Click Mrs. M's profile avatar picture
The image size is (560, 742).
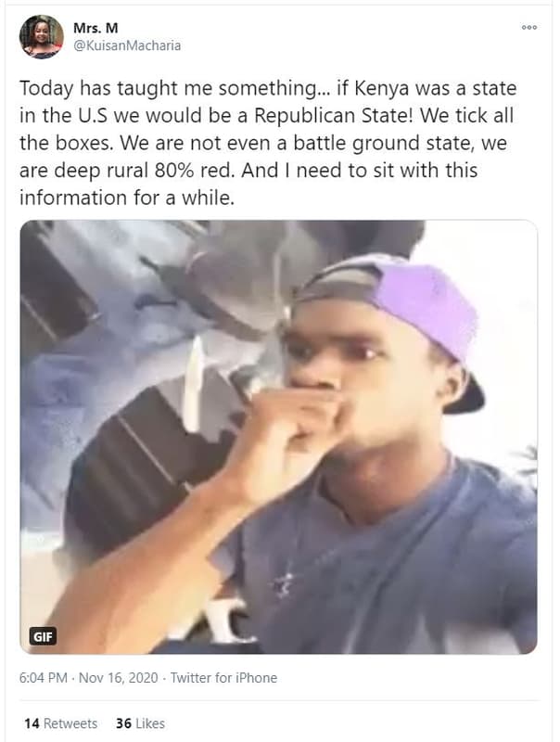42,36
